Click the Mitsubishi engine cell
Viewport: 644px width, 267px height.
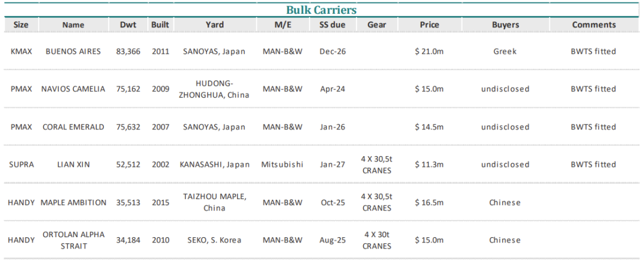[x=283, y=164]
